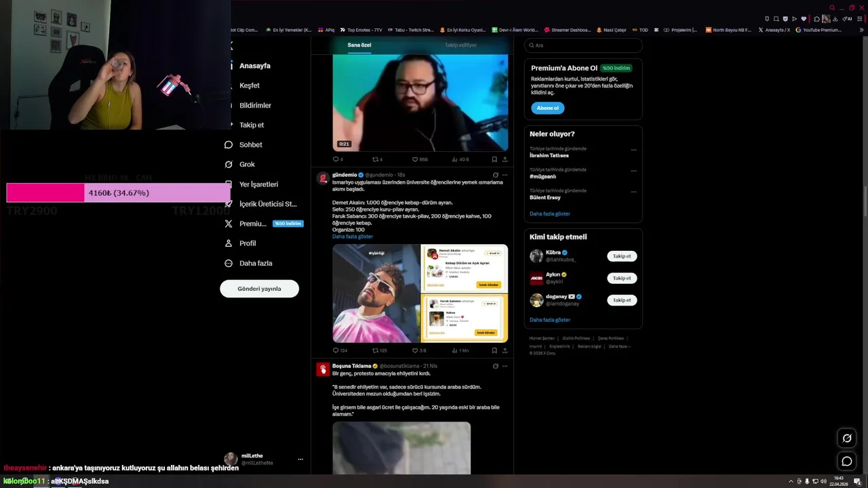Go to Anasayfa in sidebar
This screenshot has height=488, width=868.
click(x=255, y=66)
